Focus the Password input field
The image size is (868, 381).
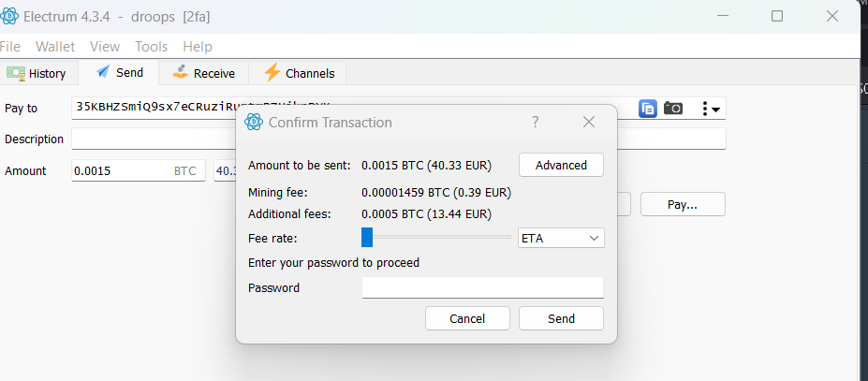pos(482,288)
